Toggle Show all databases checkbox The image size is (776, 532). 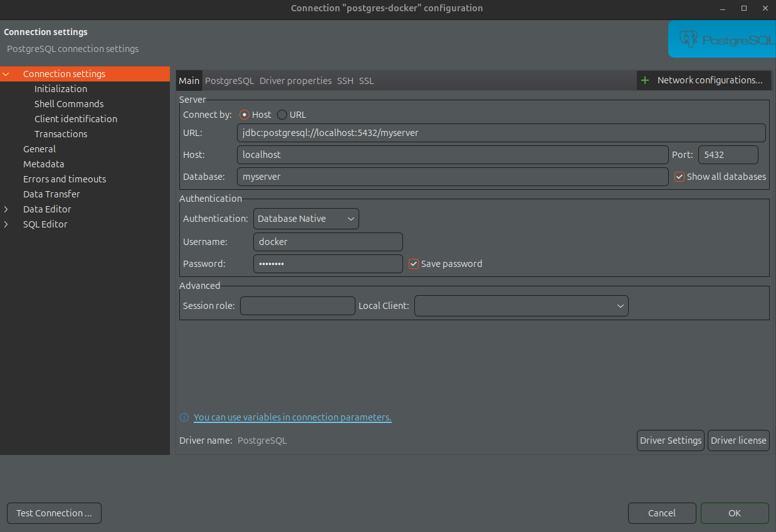pyautogui.click(x=679, y=177)
